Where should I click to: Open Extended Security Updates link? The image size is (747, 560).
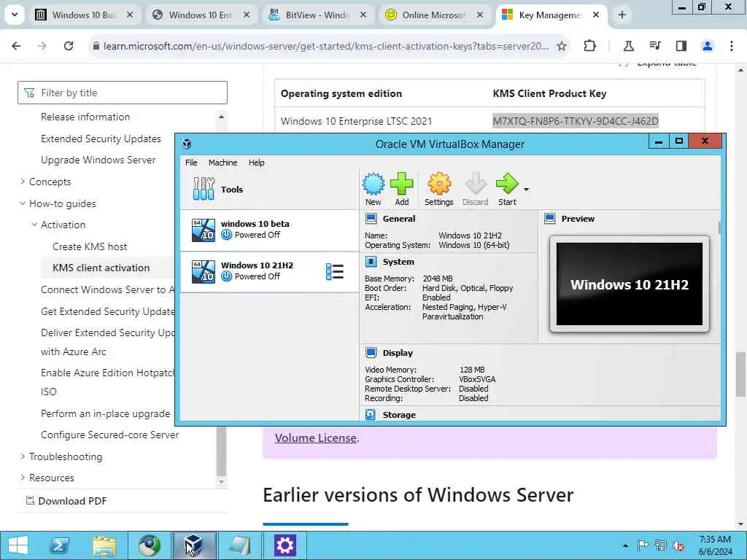(101, 139)
